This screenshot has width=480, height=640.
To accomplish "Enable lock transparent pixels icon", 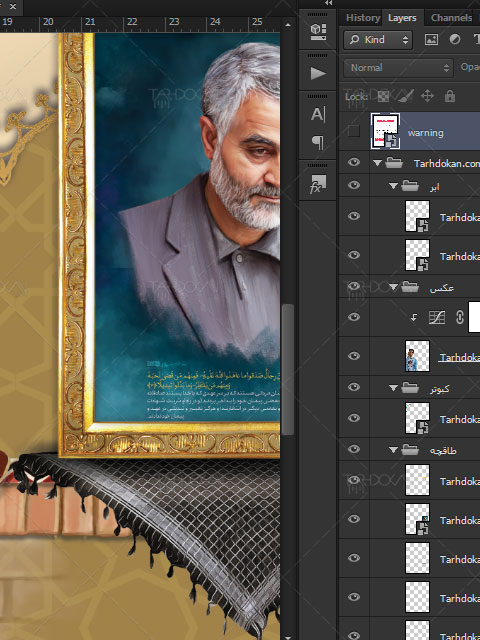I will 383,96.
